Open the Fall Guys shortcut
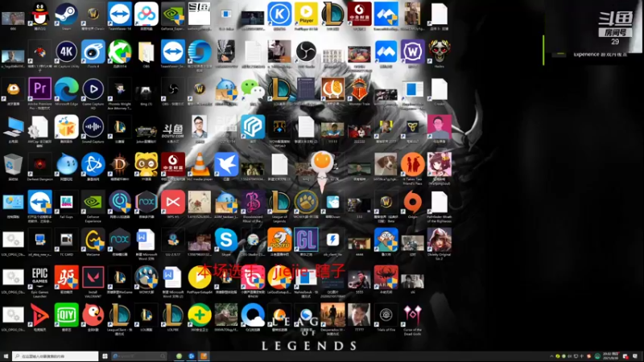The image size is (644, 362). click(x=67, y=203)
